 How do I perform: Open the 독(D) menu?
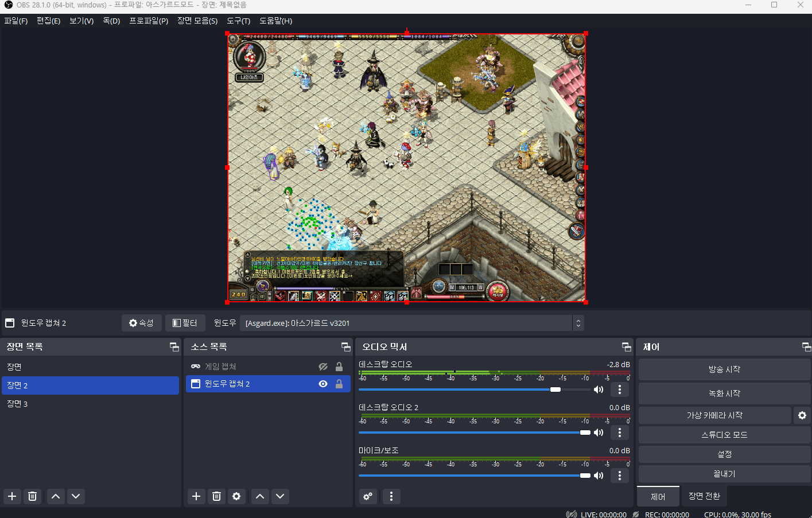(x=111, y=21)
